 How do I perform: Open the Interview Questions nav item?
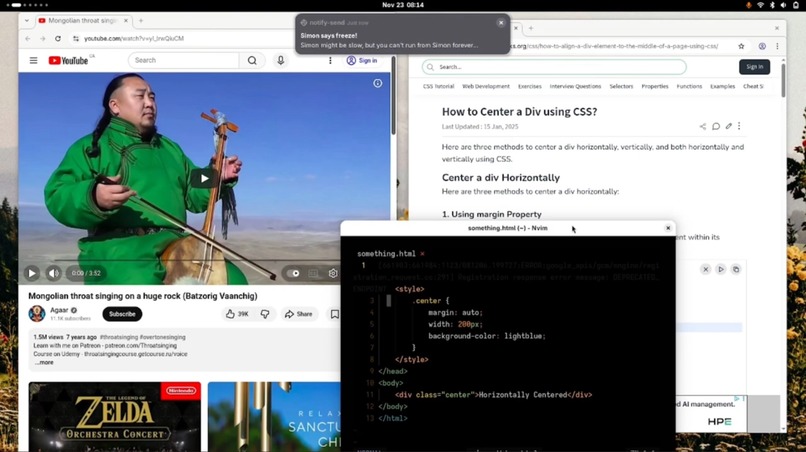point(575,86)
